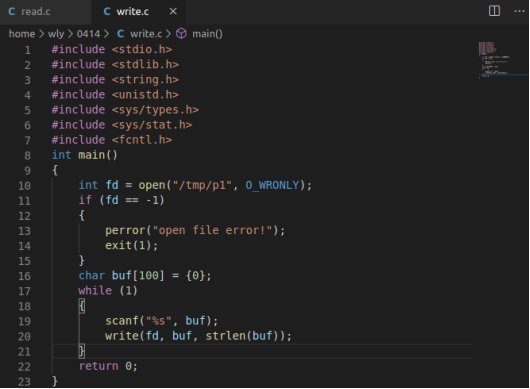This screenshot has width=530, height=389.
Task: Click line number 10 in the gutter
Action: click(24, 186)
